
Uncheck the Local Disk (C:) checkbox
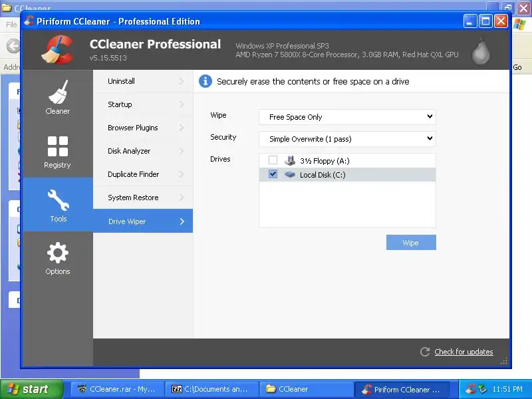tap(273, 174)
